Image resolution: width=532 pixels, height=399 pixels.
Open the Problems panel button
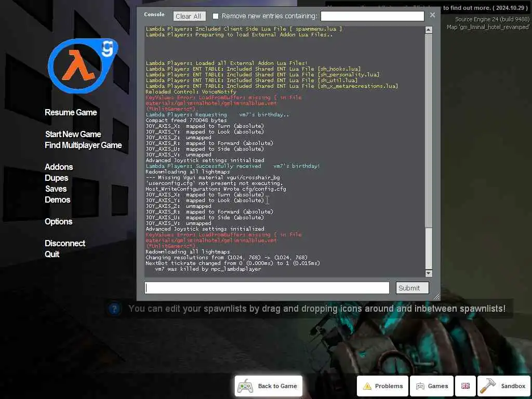coord(382,386)
